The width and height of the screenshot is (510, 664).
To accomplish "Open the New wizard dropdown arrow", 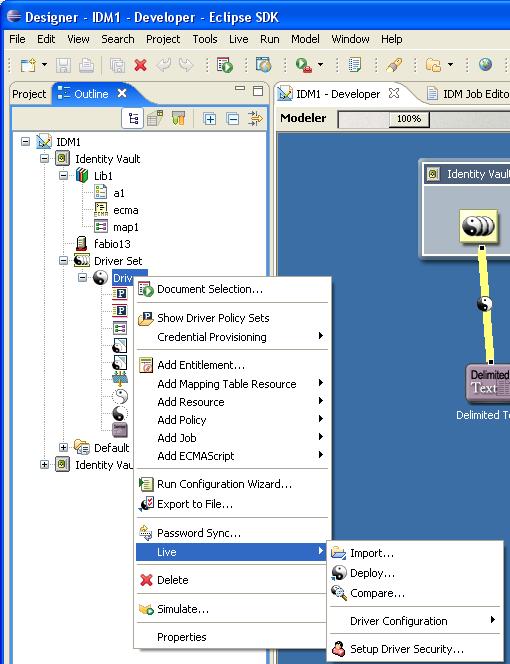I will click(44, 65).
